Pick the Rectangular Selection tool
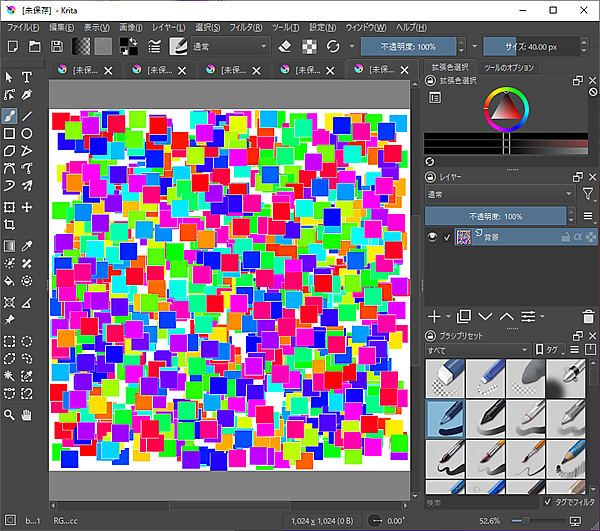Viewport: 600px width, 531px height. coord(9,339)
